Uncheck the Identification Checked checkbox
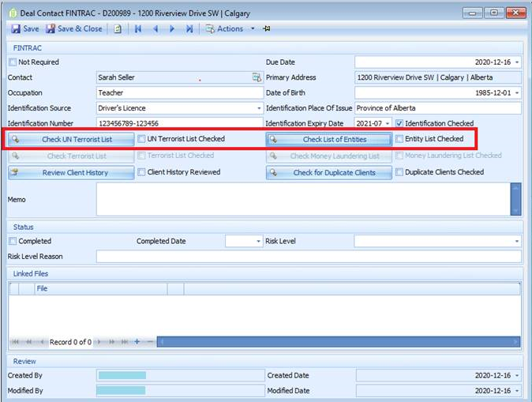This screenshot has width=532, height=402. 399,123
